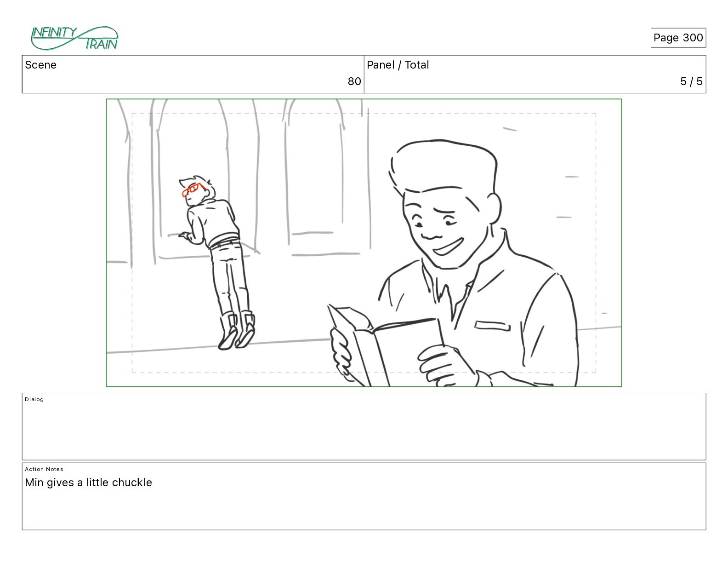
Task: Click the storyboard panel drawing
Action: [364, 243]
